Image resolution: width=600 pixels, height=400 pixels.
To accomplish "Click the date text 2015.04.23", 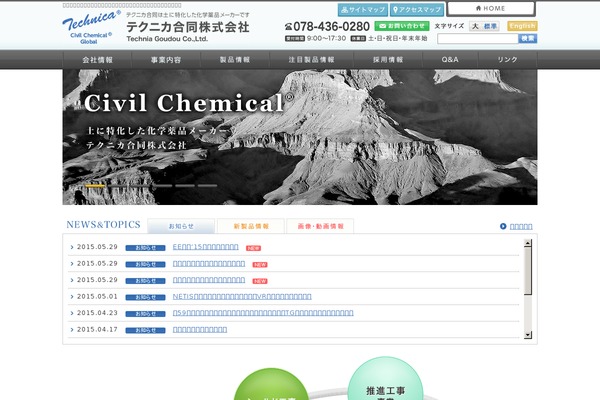I will (97, 313).
